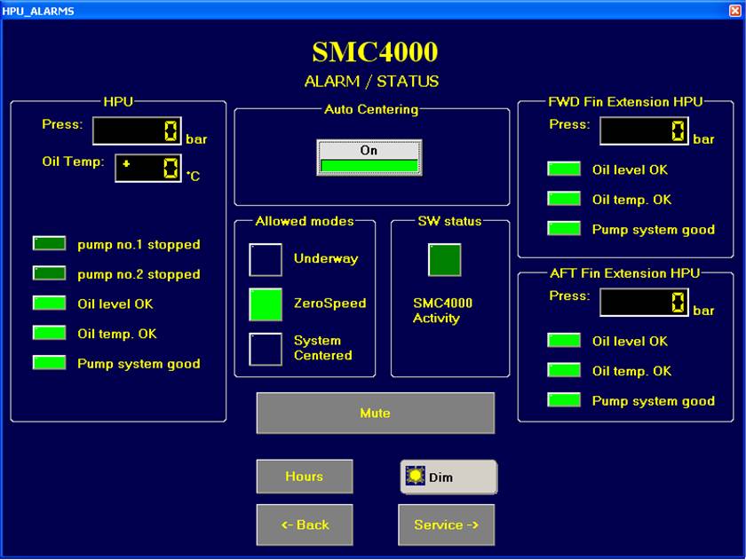Click the ALARM / STATUS subtitle
This screenshot has width=746, height=560.
tap(371, 82)
